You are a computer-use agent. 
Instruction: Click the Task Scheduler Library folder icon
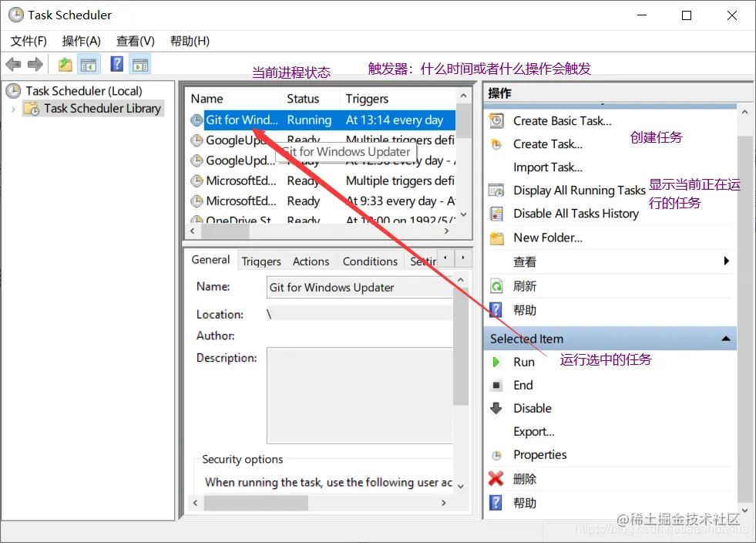click(32, 109)
